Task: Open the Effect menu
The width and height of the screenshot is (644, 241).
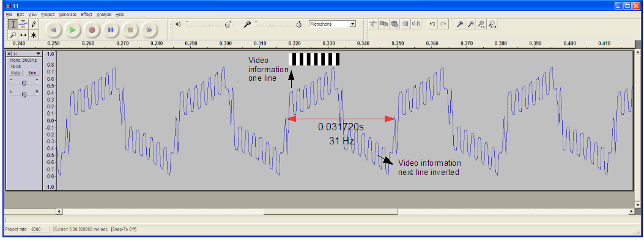Action: (86, 14)
